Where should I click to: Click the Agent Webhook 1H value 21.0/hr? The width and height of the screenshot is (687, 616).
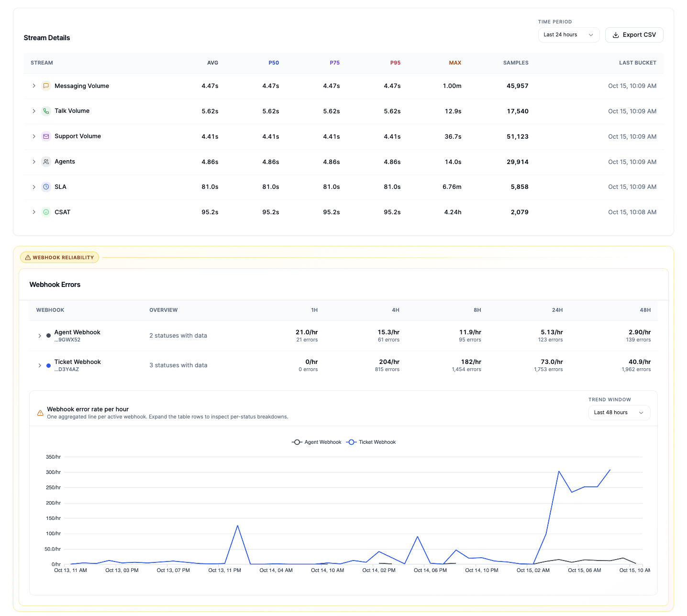(x=307, y=332)
